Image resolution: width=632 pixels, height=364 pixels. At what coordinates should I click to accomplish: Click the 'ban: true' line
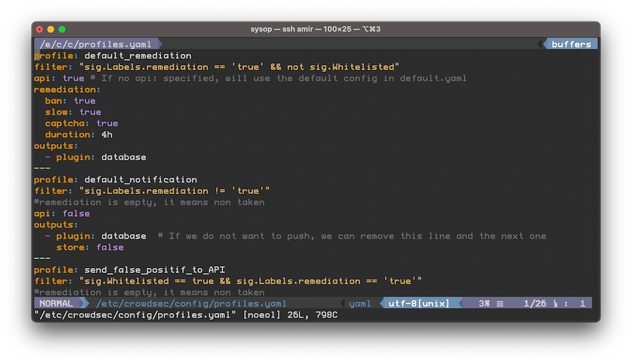[70, 100]
